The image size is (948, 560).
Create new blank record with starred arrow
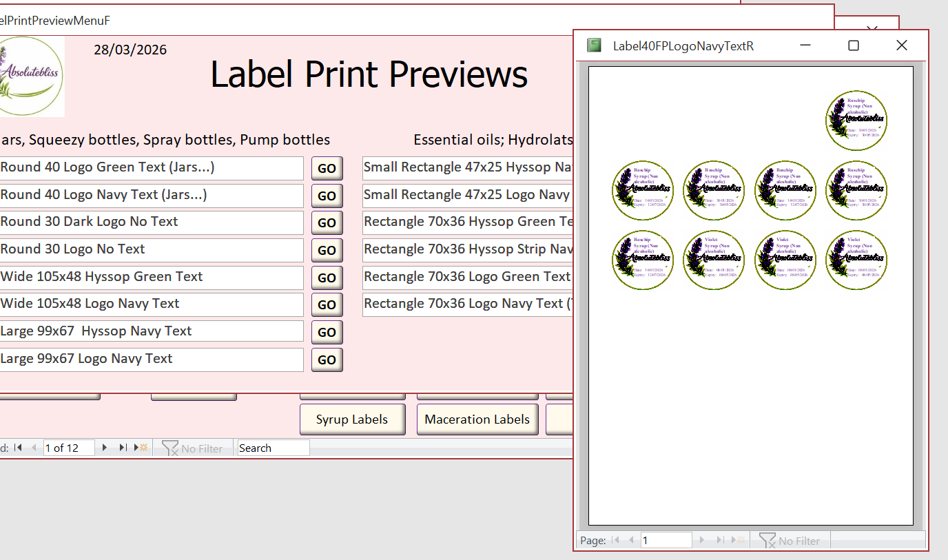point(141,448)
